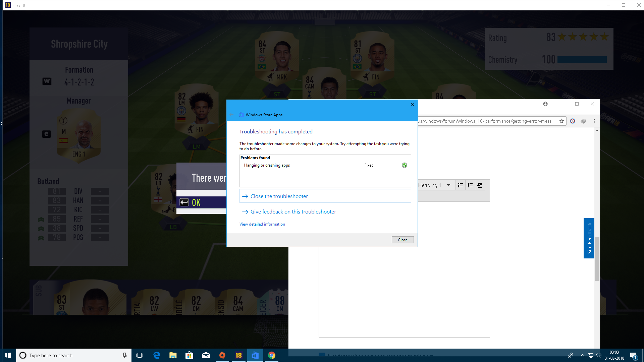
Task: Select the ST 81 player card in FIFA
Action: coord(372,57)
